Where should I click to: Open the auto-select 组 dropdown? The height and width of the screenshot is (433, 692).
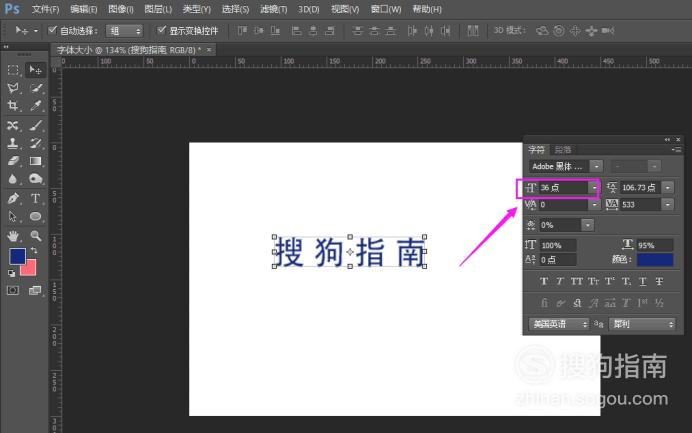[124, 31]
